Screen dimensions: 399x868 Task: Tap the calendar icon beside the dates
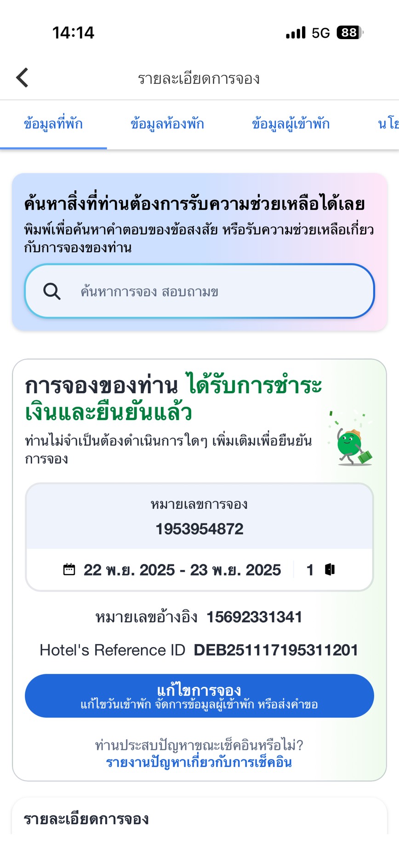pos(69,569)
